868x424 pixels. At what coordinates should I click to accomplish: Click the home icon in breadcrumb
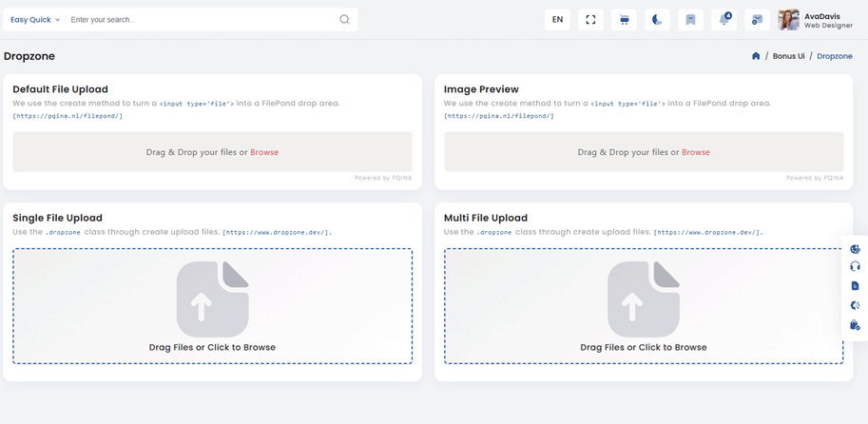coord(756,56)
